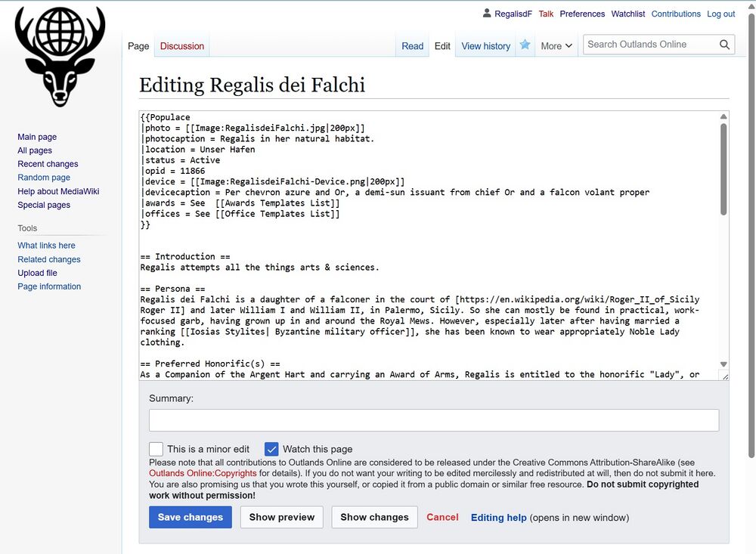
Task: Click the user profile icon beside RegalisdF
Action: point(487,14)
